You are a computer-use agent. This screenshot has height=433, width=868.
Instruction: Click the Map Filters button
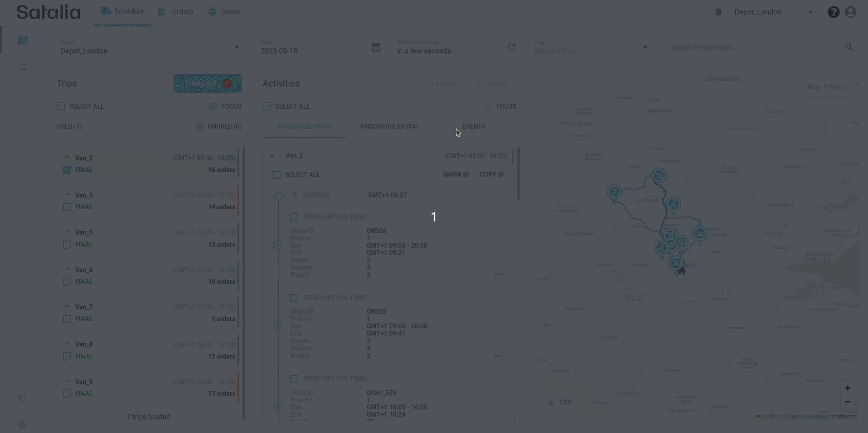pyautogui.click(x=825, y=87)
